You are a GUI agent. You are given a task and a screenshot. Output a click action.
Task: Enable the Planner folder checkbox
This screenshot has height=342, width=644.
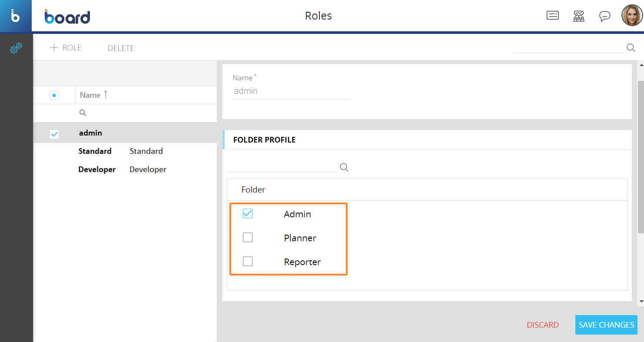coord(248,237)
